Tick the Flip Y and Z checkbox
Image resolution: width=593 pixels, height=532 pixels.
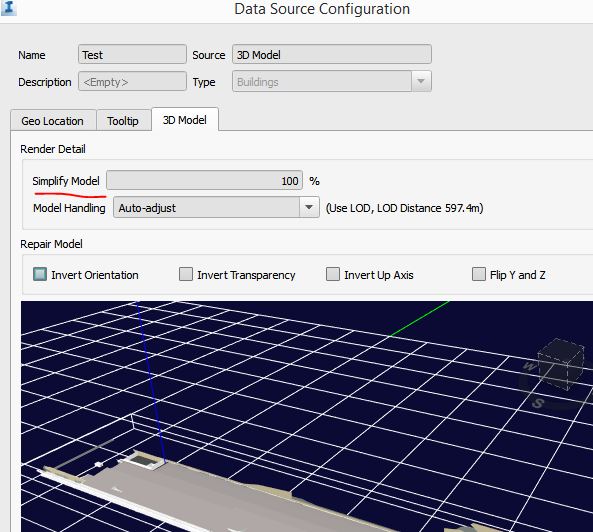click(x=479, y=274)
